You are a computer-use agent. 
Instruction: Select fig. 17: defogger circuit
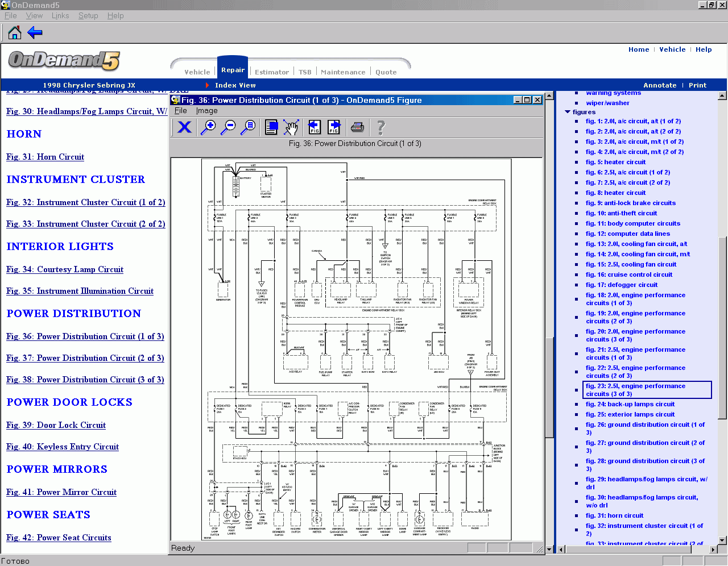(x=622, y=285)
